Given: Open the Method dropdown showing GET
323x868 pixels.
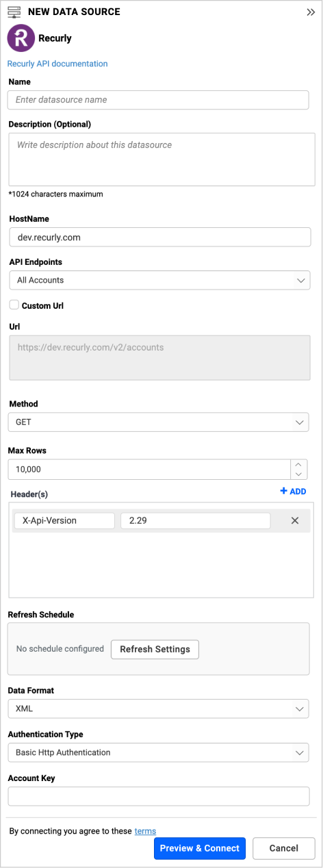Looking at the screenshot, I should pyautogui.click(x=158, y=422).
